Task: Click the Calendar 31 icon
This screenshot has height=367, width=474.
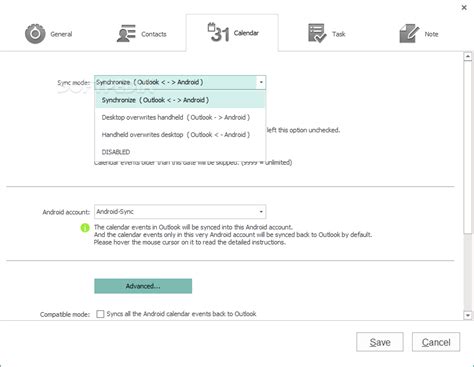Action: tap(218, 32)
